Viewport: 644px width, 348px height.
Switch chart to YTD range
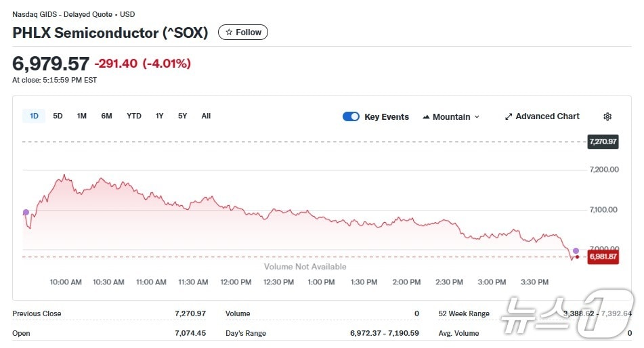134,116
